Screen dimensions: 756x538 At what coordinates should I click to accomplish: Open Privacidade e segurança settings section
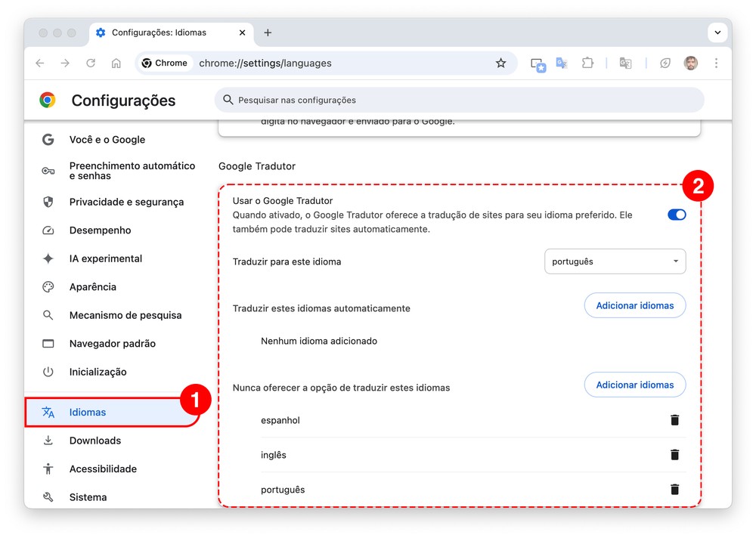[x=126, y=202]
